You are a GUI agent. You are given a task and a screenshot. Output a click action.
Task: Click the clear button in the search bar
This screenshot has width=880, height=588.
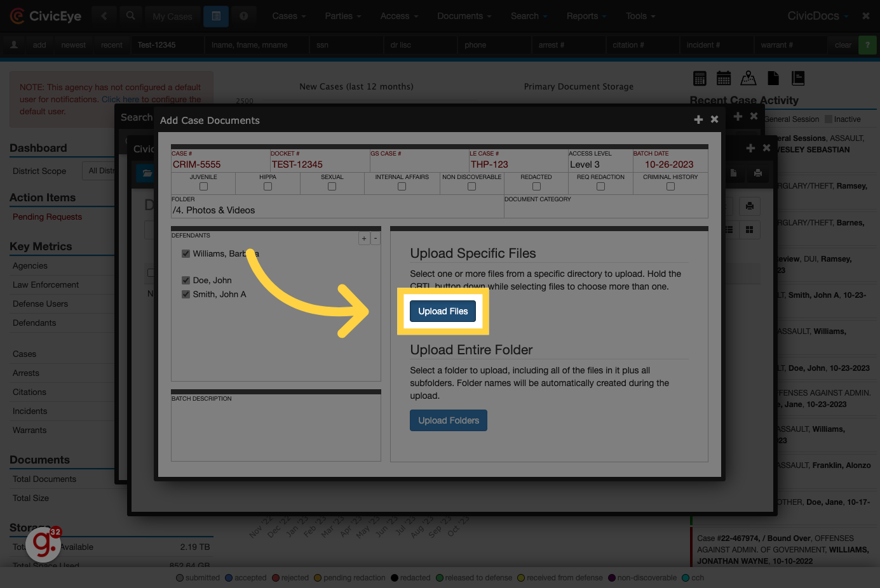(x=843, y=45)
